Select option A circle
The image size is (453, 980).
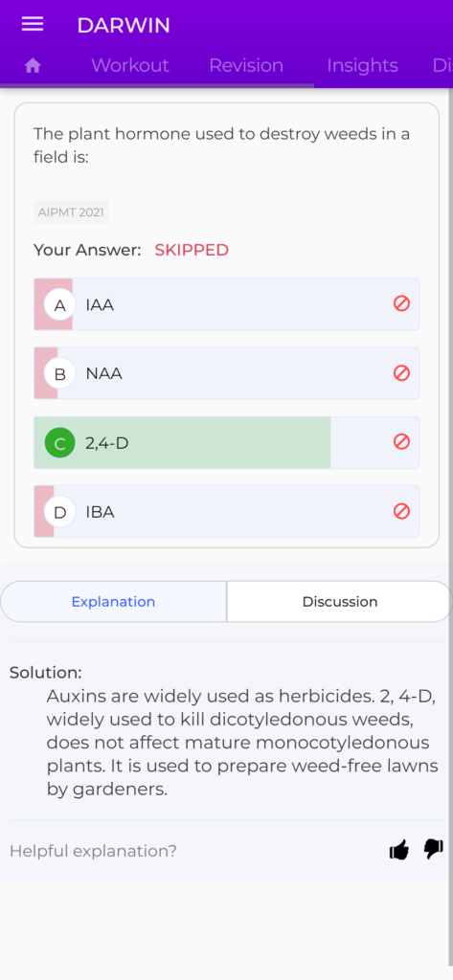point(60,305)
